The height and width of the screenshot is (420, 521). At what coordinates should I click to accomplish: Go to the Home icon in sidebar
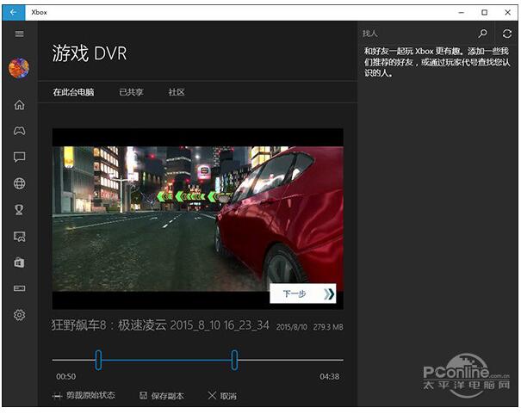(19, 105)
